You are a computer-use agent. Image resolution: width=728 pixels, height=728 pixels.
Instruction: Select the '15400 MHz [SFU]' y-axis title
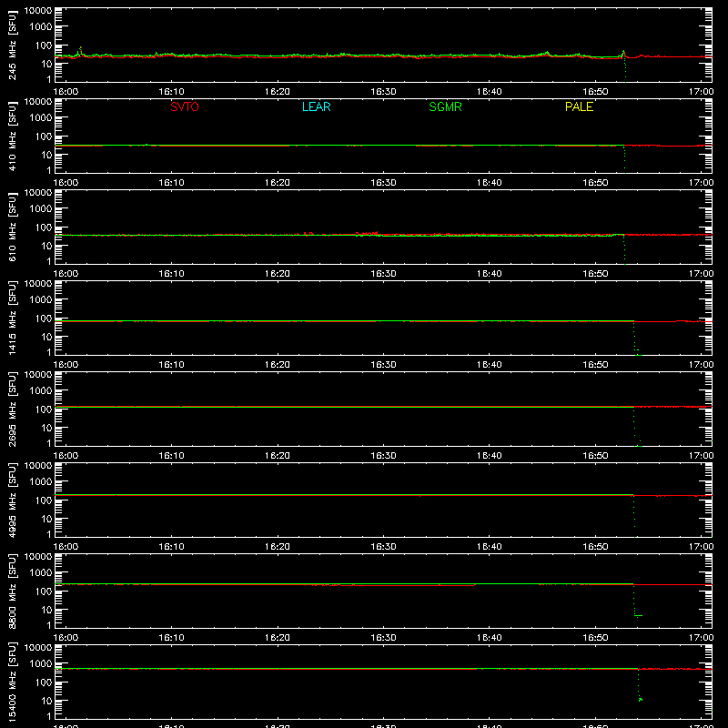tap(12, 682)
